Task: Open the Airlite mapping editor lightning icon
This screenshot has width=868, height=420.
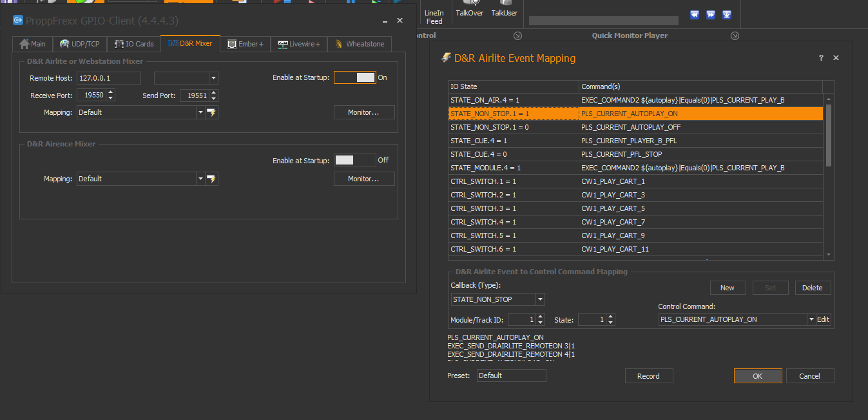Action: tap(211, 113)
